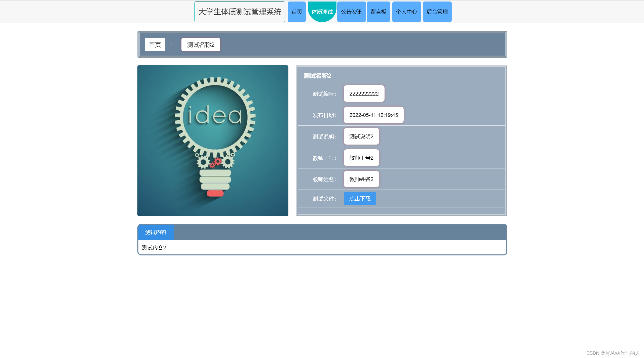Click the 教师姓名: field label
The image size is (644, 358).
324,179
